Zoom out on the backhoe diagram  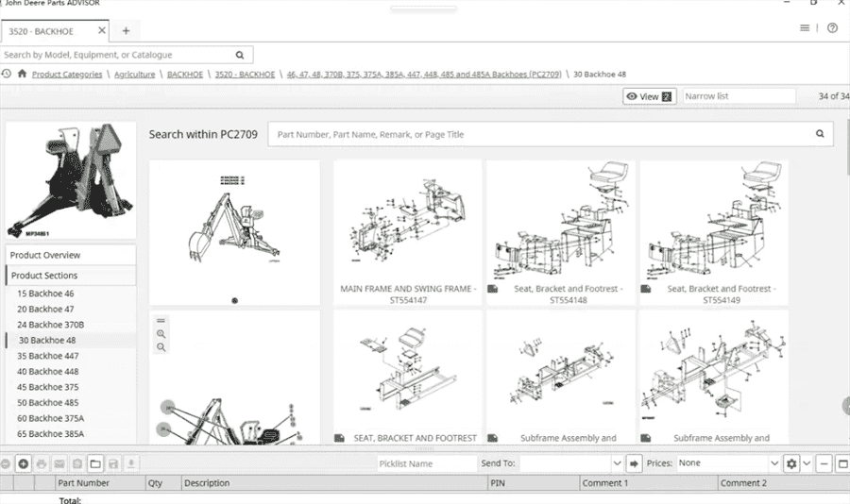coord(161,347)
